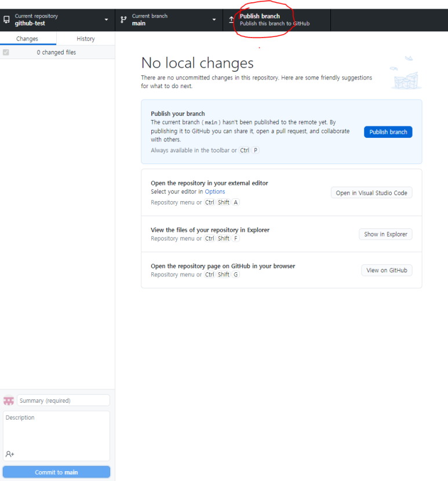Expand the Current repository dropdown arrow
448x481 pixels.
pyautogui.click(x=106, y=20)
